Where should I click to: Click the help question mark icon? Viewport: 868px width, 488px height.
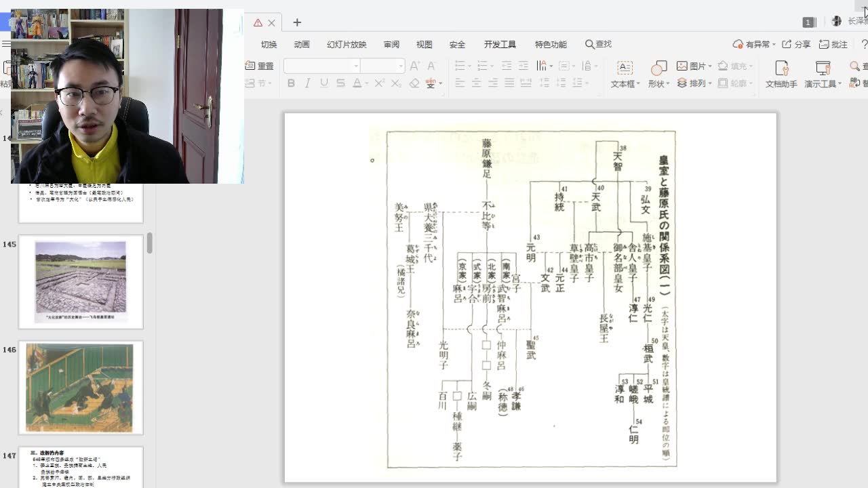coord(864,44)
